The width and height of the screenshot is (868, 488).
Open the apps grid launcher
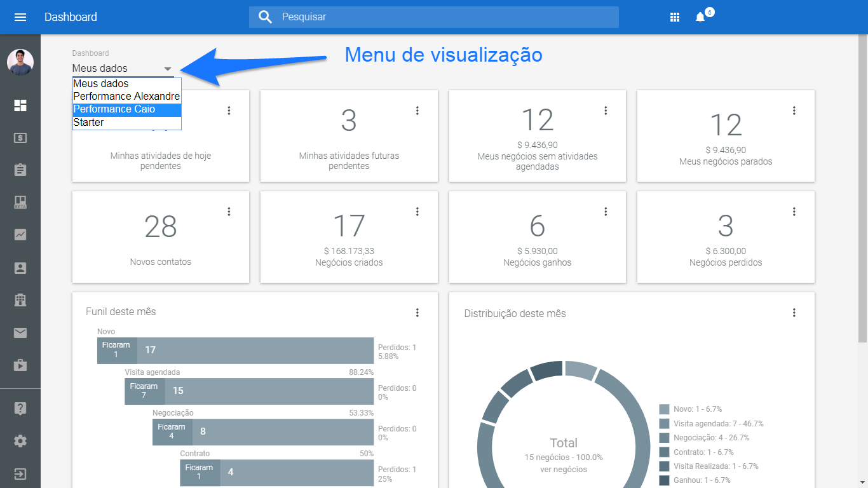[x=675, y=17]
